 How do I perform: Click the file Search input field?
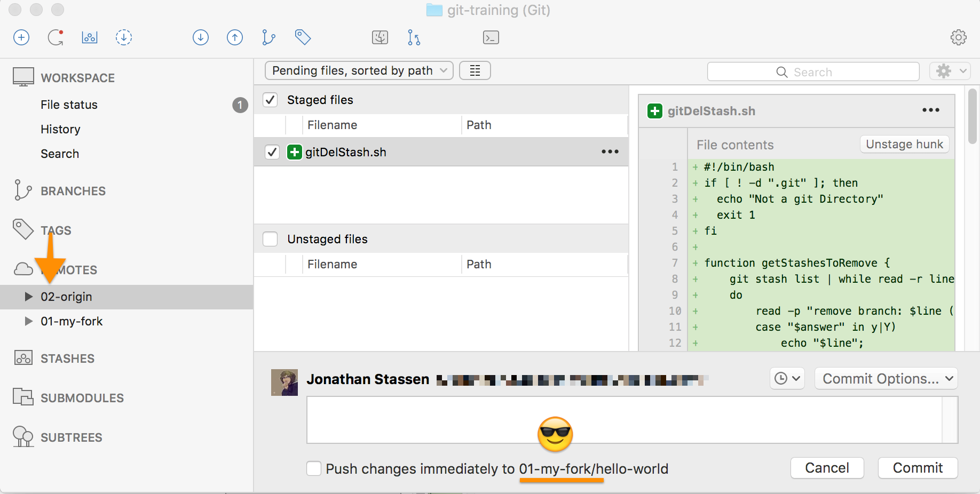(x=813, y=72)
